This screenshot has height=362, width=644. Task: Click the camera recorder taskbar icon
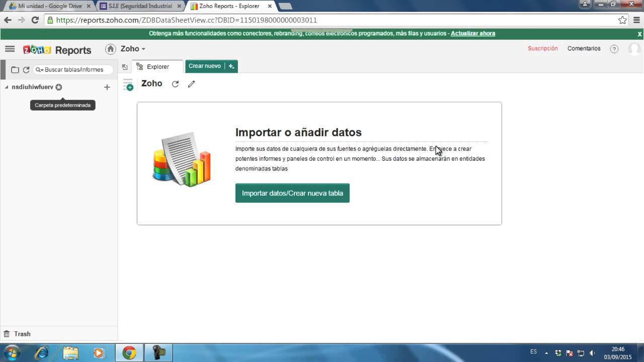point(158,353)
